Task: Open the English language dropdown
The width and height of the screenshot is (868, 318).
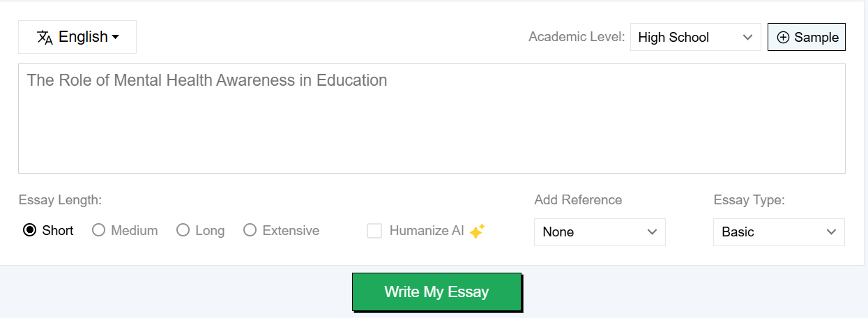Action: click(77, 37)
